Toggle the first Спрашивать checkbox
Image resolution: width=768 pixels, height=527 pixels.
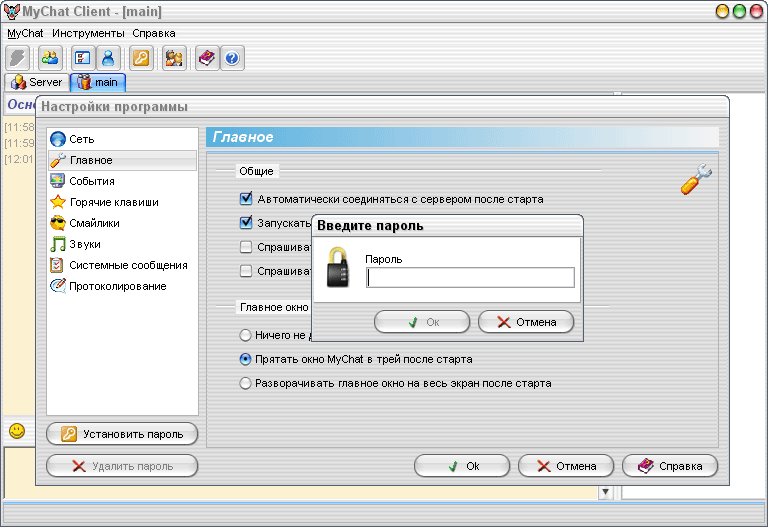click(246, 247)
